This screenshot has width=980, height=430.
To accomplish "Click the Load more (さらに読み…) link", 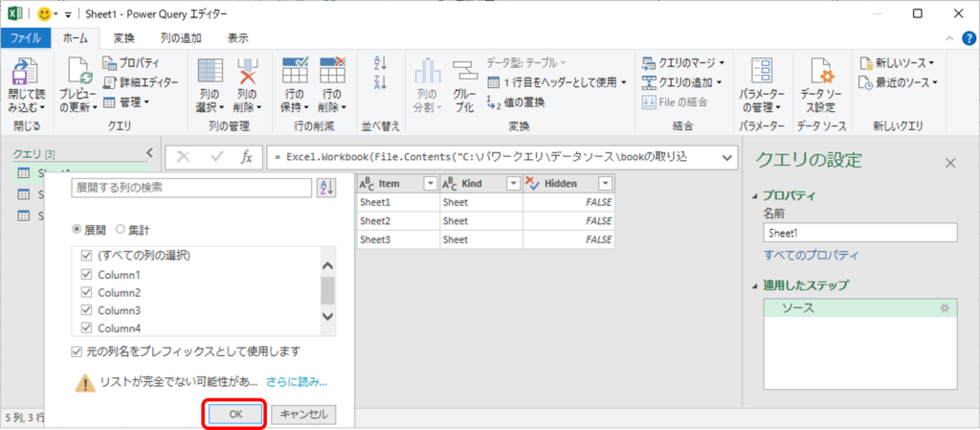I will (297, 381).
